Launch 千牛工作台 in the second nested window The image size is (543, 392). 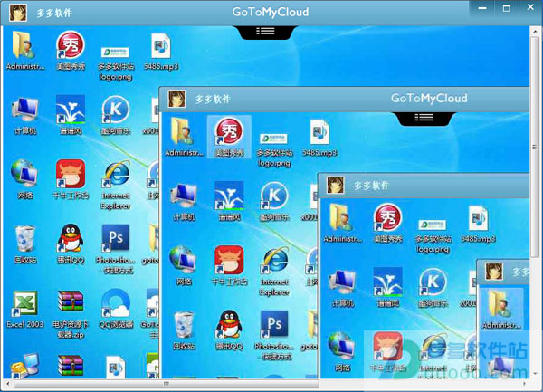(229, 266)
